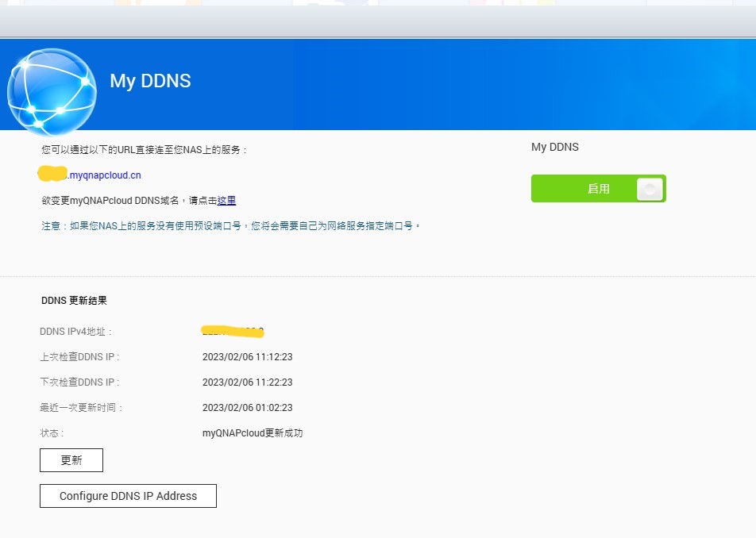Toggle the My DDNS 启用 switch
The width and height of the screenshot is (756, 538).
598,188
